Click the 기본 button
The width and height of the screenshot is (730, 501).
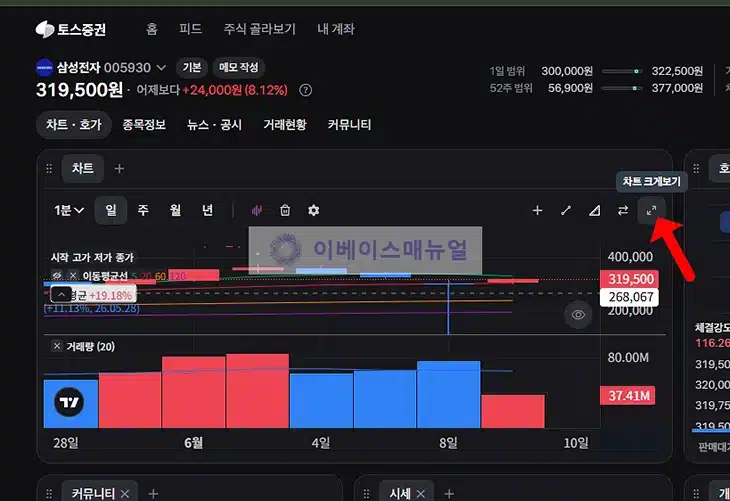point(191,68)
